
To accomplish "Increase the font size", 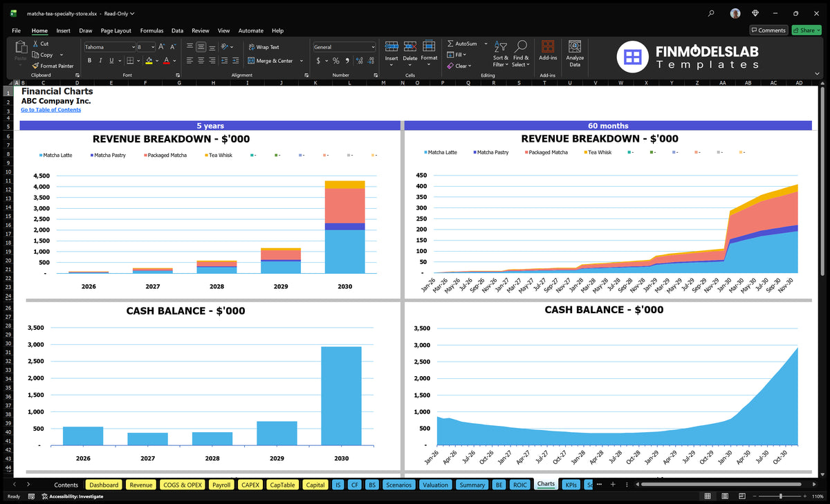I will coord(162,47).
